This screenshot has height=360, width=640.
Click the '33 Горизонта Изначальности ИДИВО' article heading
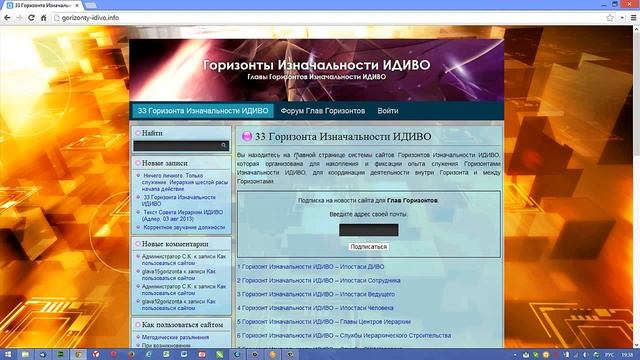point(343,136)
